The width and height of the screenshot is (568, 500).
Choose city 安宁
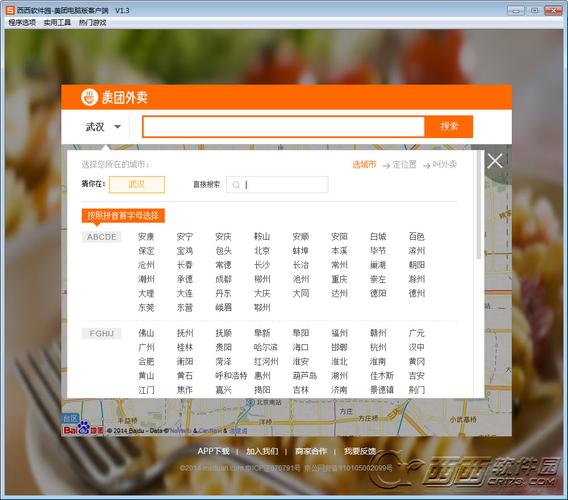[x=185, y=237]
